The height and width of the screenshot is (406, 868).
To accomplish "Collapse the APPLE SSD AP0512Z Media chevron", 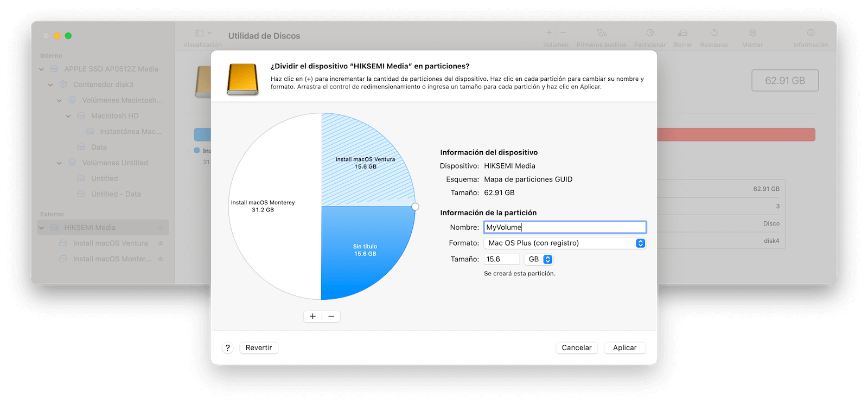I will (x=42, y=69).
